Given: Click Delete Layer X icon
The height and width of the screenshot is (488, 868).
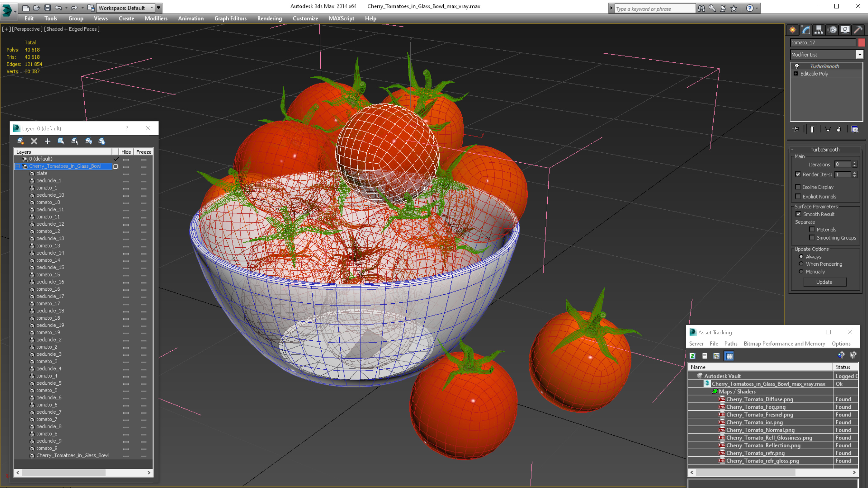Looking at the screenshot, I should (x=34, y=141).
